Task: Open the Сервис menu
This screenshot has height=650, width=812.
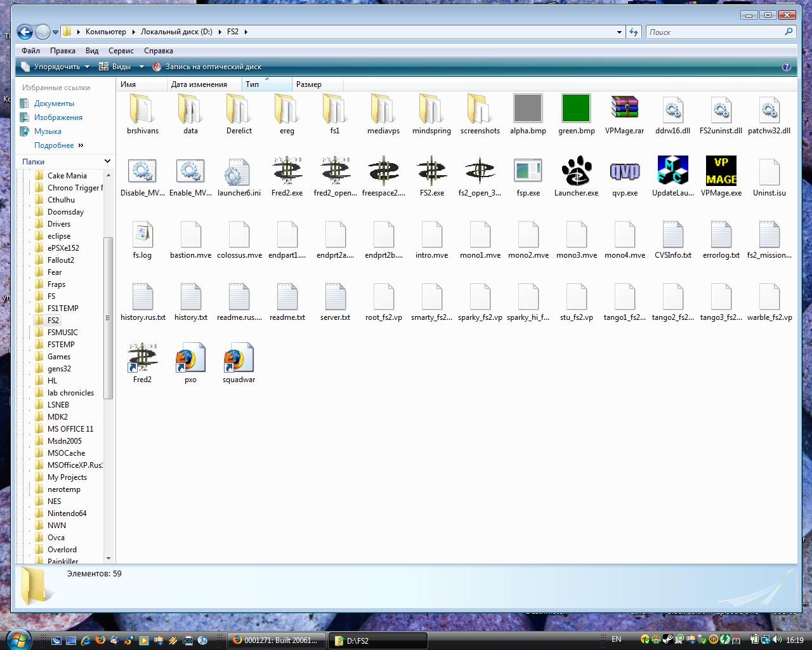Action: tap(121, 51)
